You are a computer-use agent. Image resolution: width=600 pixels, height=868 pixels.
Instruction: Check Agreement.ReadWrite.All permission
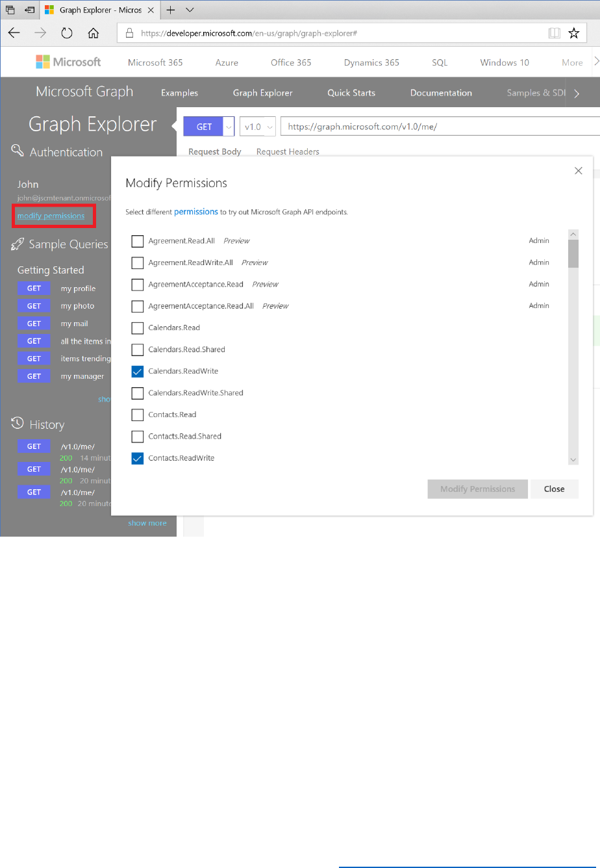coord(138,262)
